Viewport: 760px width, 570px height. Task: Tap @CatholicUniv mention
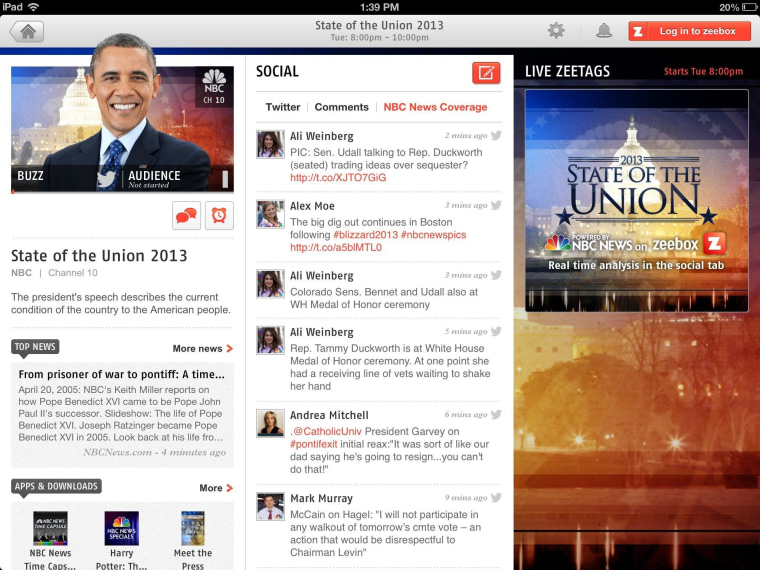coord(327,431)
